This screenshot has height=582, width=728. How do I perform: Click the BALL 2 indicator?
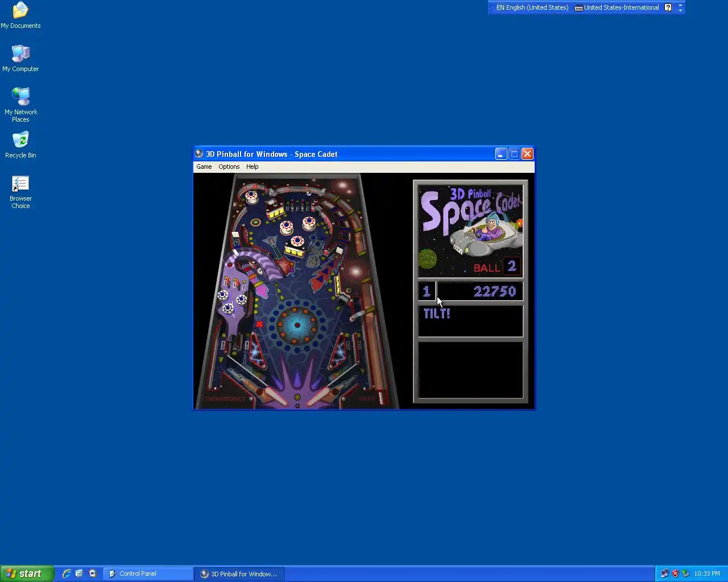pos(496,267)
